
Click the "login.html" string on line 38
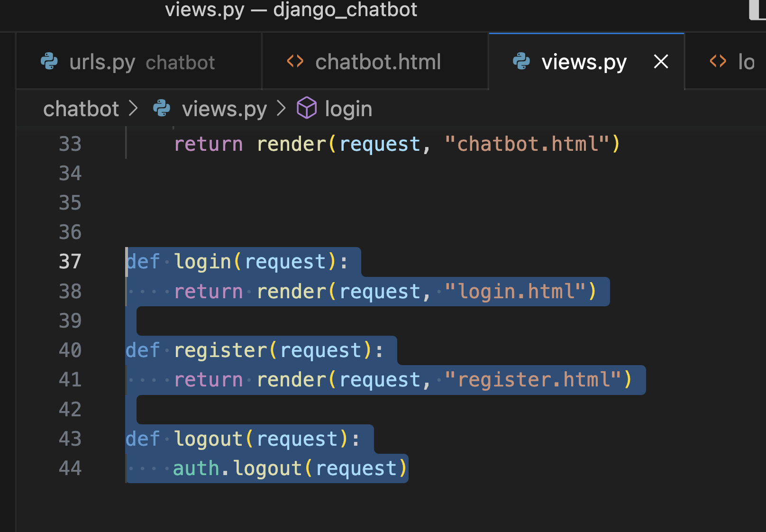coord(515,291)
